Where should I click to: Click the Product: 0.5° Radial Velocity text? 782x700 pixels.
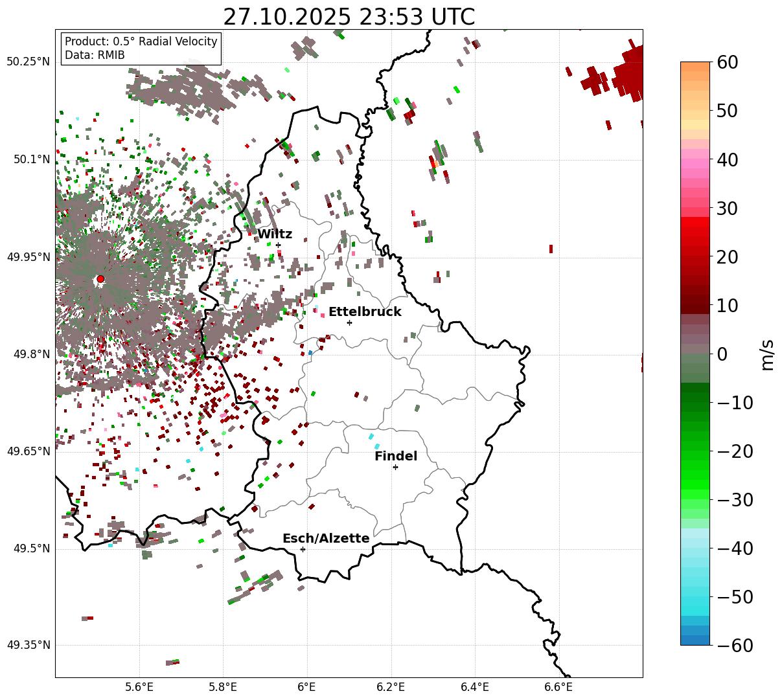click(x=141, y=41)
